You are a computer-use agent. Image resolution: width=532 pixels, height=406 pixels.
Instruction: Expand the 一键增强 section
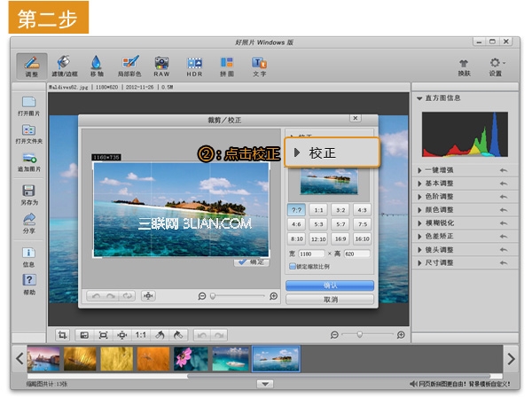419,170
